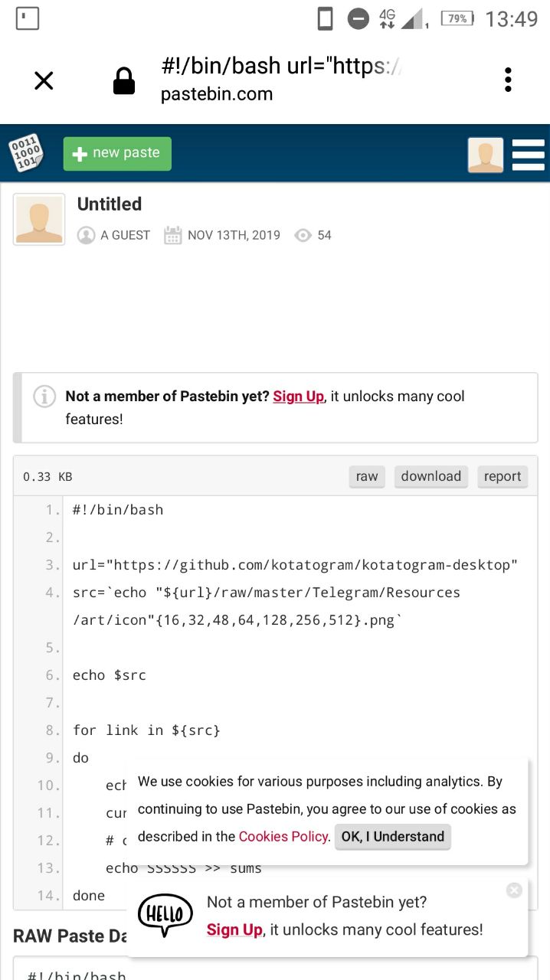Tap the A GUEST author icon
550x980 pixels.
pos(87,235)
